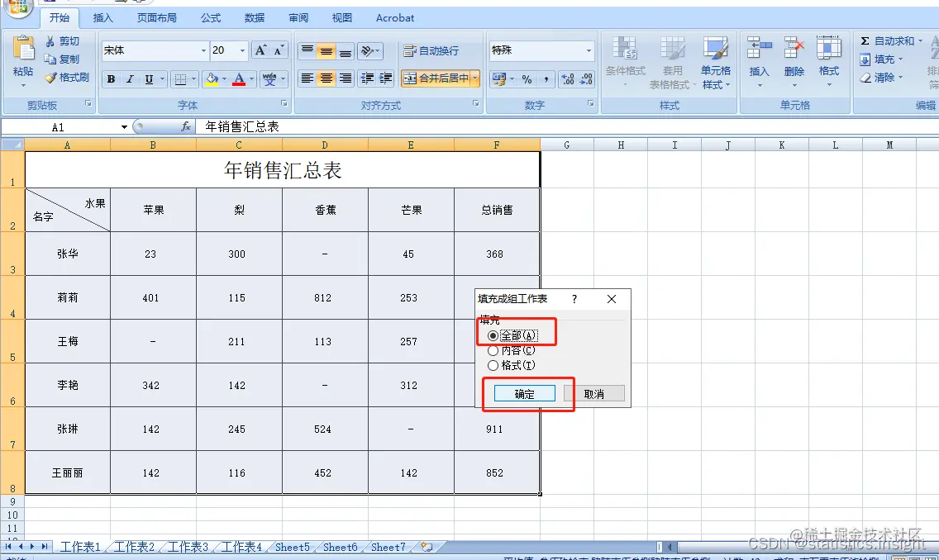Select the 格式(T) radio option
The image size is (939, 560).
click(493, 365)
